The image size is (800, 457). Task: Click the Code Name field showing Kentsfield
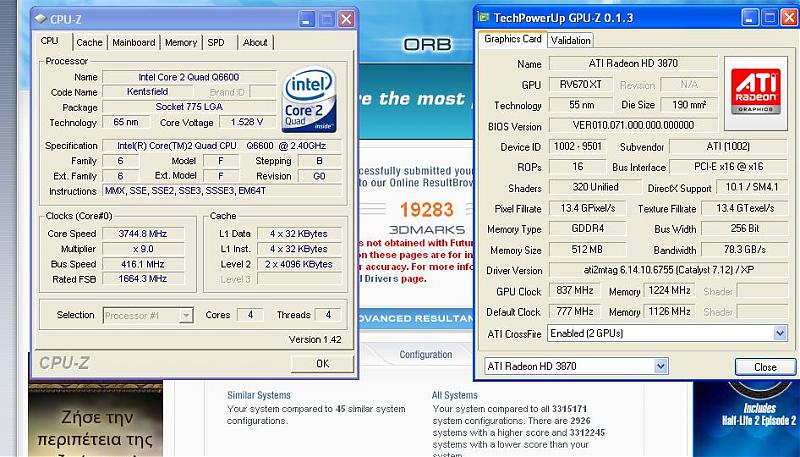[x=147, y=92]
